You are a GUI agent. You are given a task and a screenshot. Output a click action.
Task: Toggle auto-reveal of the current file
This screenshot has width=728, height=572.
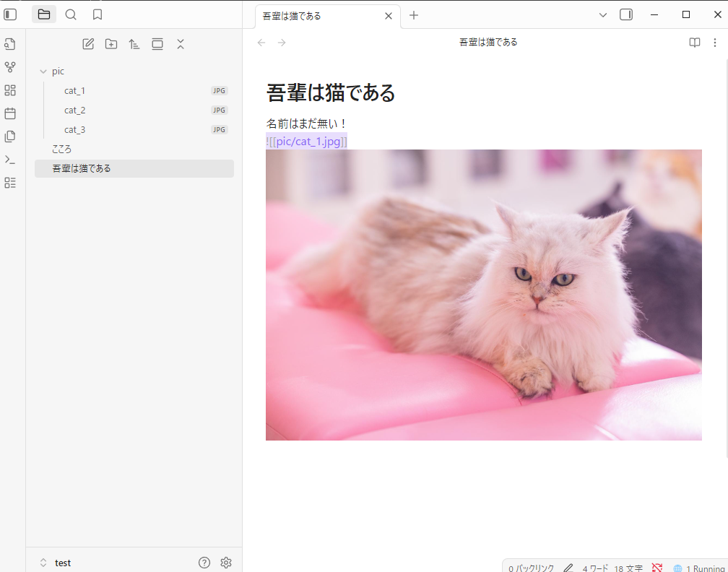tap(157, 44)
